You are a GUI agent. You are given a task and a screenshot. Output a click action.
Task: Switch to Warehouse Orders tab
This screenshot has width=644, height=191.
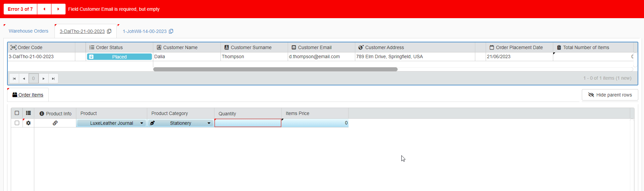coord(29,31)
